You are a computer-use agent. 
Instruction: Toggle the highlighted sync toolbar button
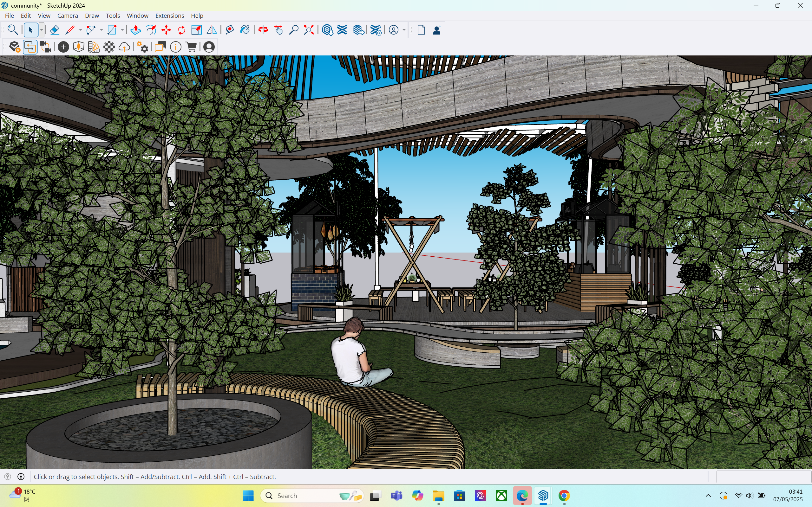(x=30, y=47)
